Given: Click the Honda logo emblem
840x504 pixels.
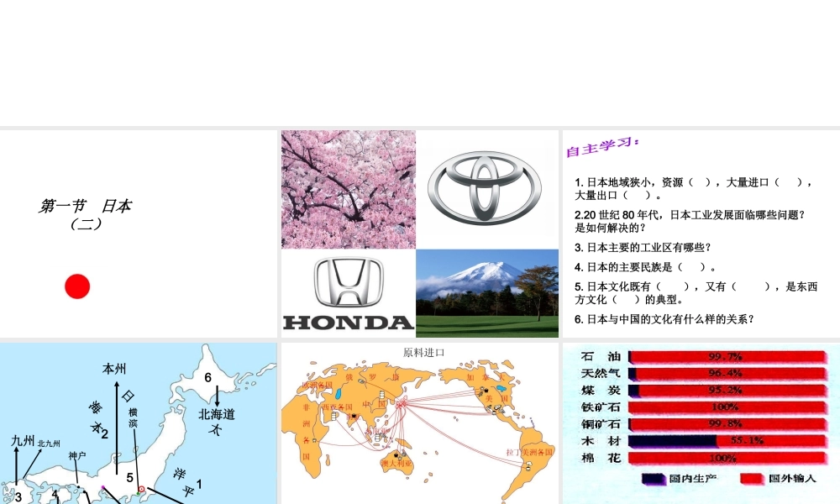Looking at the screenshot, I should click(x=349, y=281).
